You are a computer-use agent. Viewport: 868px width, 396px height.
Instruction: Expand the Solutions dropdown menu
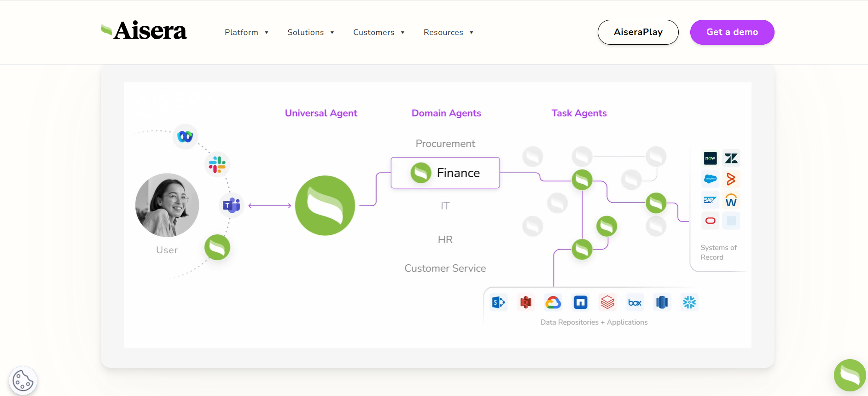[310, 32]
